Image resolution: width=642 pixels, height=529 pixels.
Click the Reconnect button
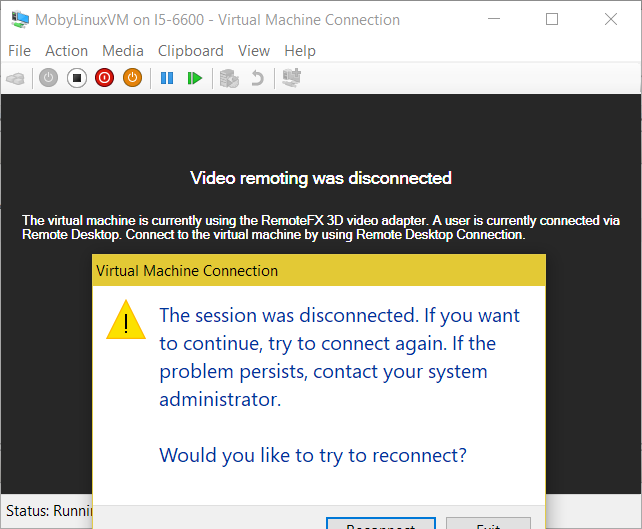(x=381, y=524)
